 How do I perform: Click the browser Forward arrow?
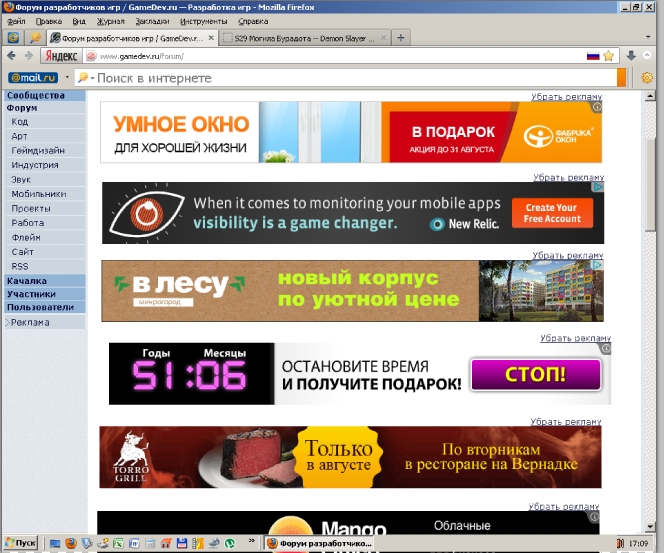pyautogui.click(x=29, y=55)
